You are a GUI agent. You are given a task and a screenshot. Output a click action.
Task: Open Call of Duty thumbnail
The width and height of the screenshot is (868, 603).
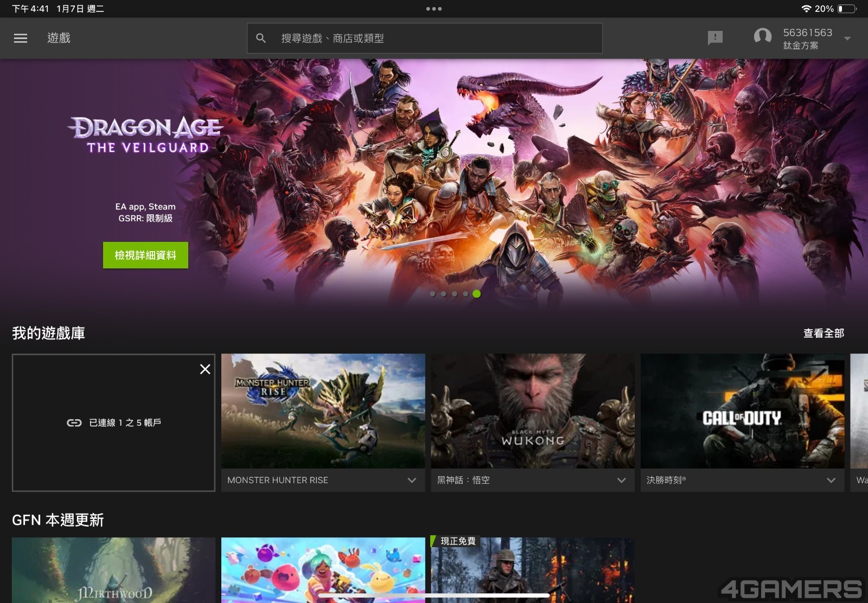pos(743,411)
